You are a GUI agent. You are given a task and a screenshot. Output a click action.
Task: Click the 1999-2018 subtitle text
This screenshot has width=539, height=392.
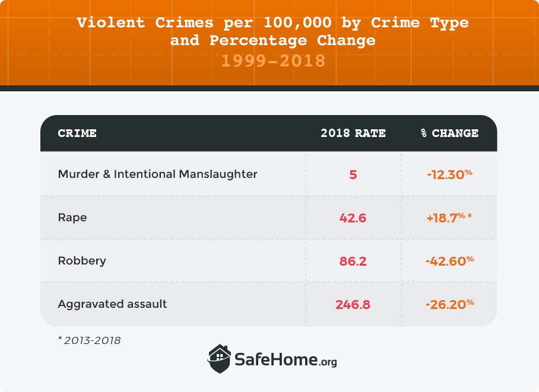(x=273, y=61)
